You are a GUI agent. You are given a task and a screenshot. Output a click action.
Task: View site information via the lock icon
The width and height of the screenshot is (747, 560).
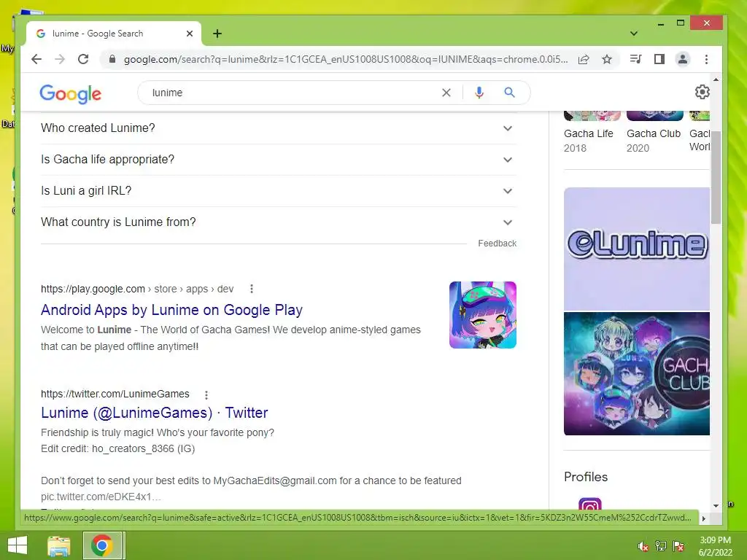(112, 59)
